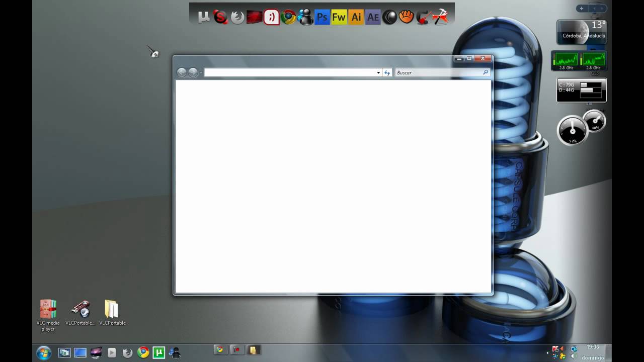Image resolution: width=644 pixels, height=362 pixels.
Task: Open the monitor icon on the taskbar
Action: pos(96,352)
